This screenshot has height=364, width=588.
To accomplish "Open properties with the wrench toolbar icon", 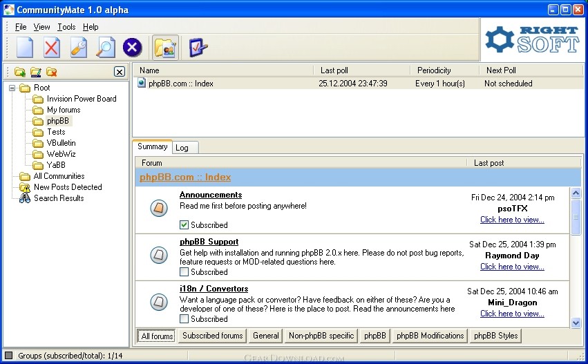I will (79, 48).
